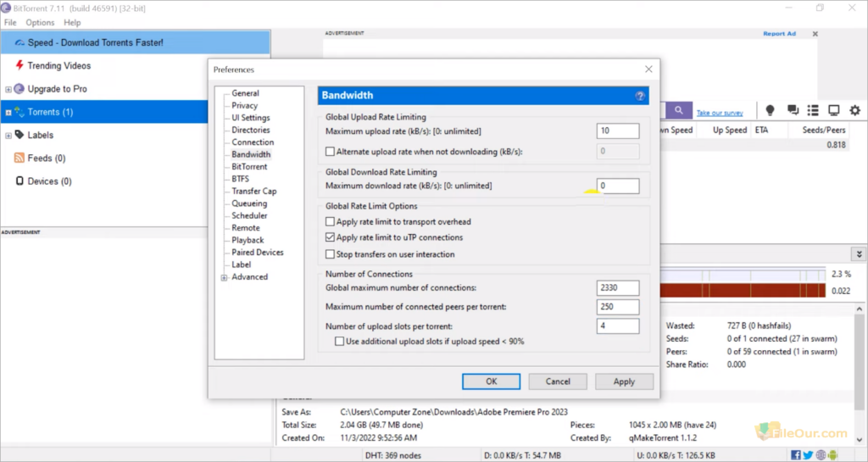Open settings gear icon in toolbar
Image resolution: width=868 pixels, height=462 pixels.
pos(855,110)
